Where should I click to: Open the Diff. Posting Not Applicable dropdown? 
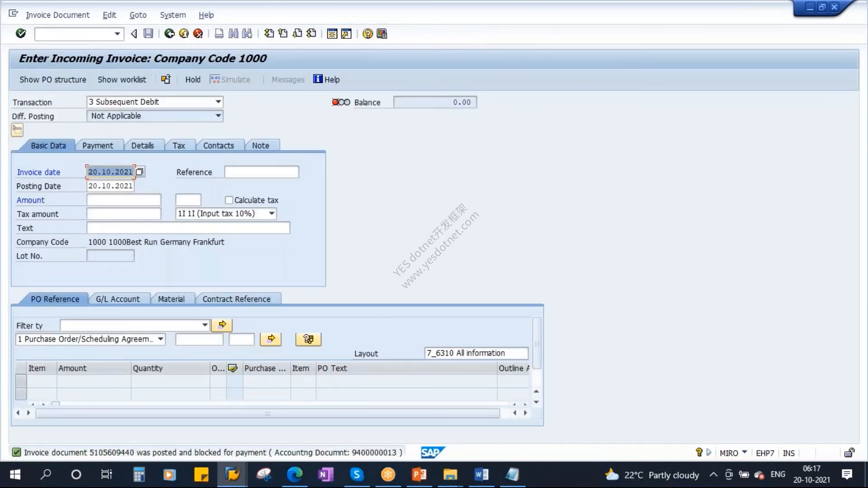click(218, 116)
